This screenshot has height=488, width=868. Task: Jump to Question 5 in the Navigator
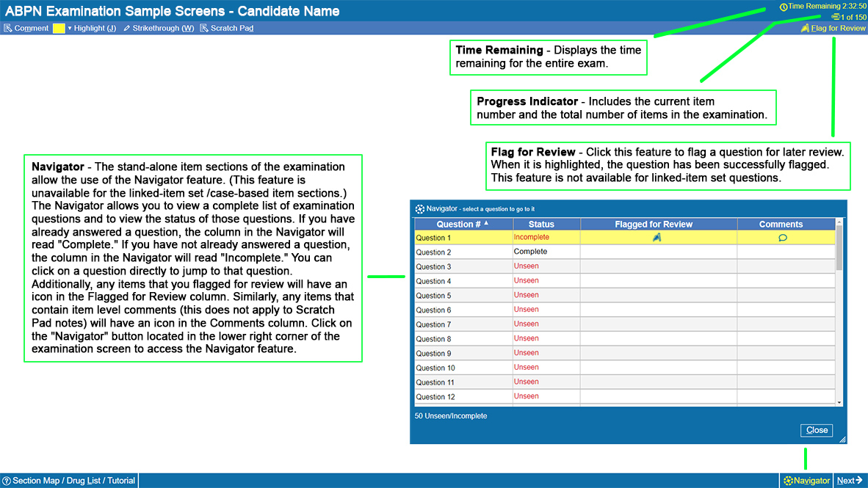(x=434, y=296)
